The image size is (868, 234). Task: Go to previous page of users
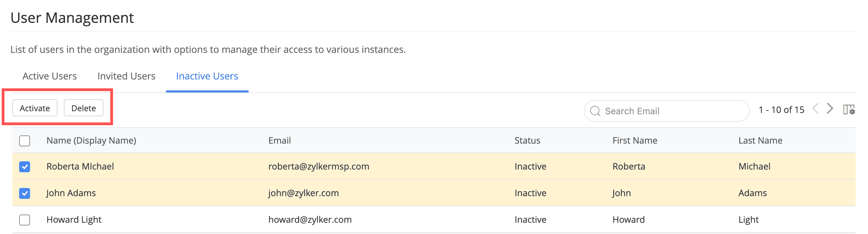point(816,109)
